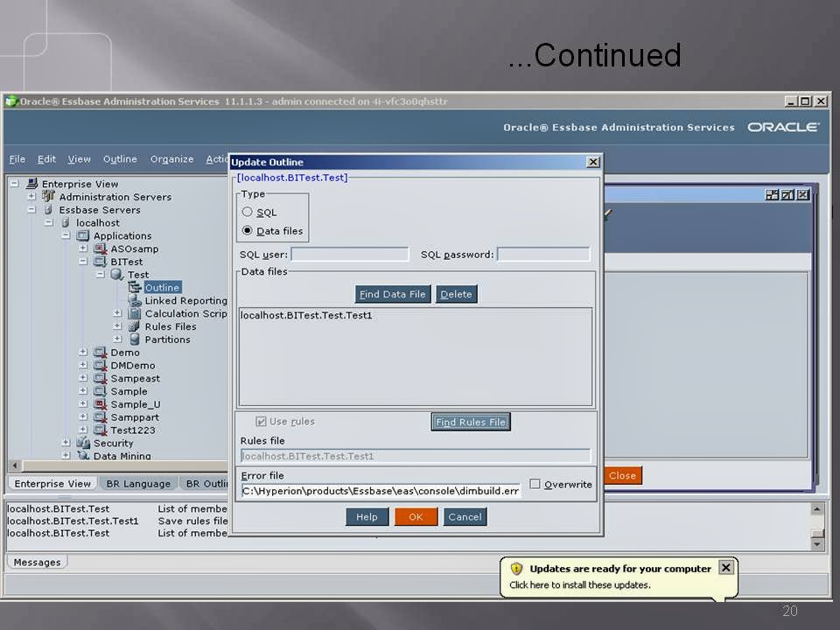Click the messages panel scroll down arrow
The image size is (840, 630).
[817, 544]
